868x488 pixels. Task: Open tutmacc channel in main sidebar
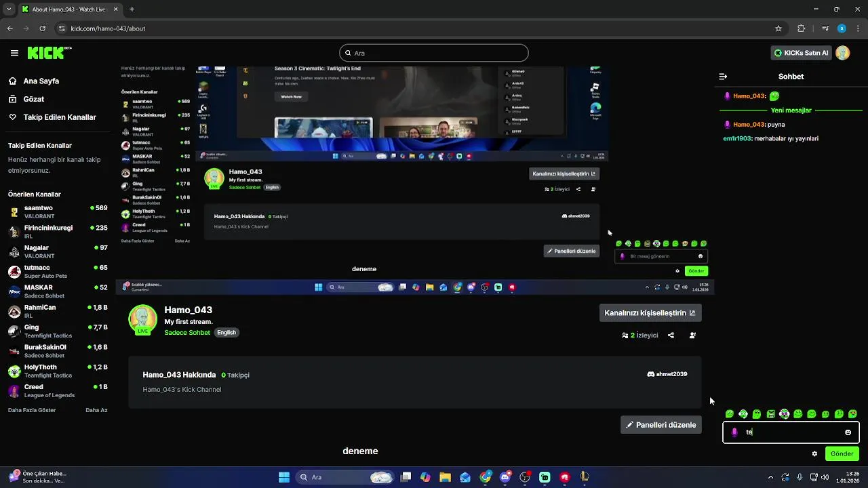(x=58, y=272)
